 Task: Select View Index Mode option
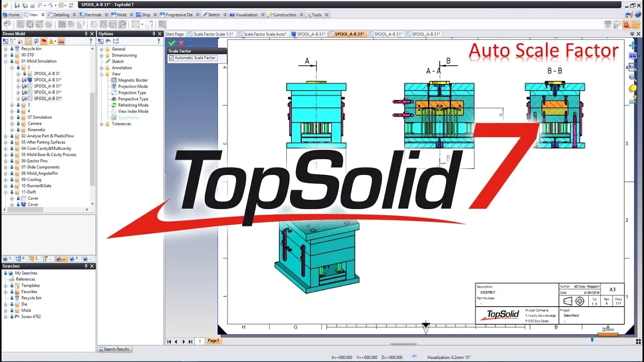133,111
